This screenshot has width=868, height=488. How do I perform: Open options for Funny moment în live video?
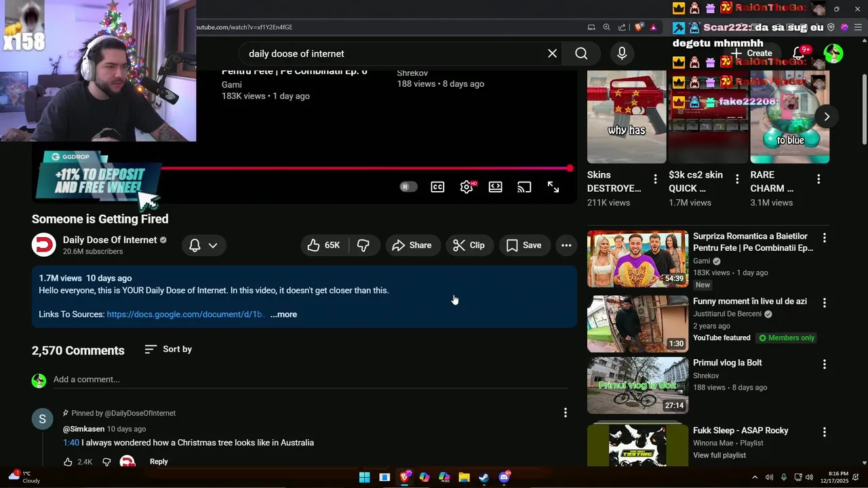[x=825, y=303]
